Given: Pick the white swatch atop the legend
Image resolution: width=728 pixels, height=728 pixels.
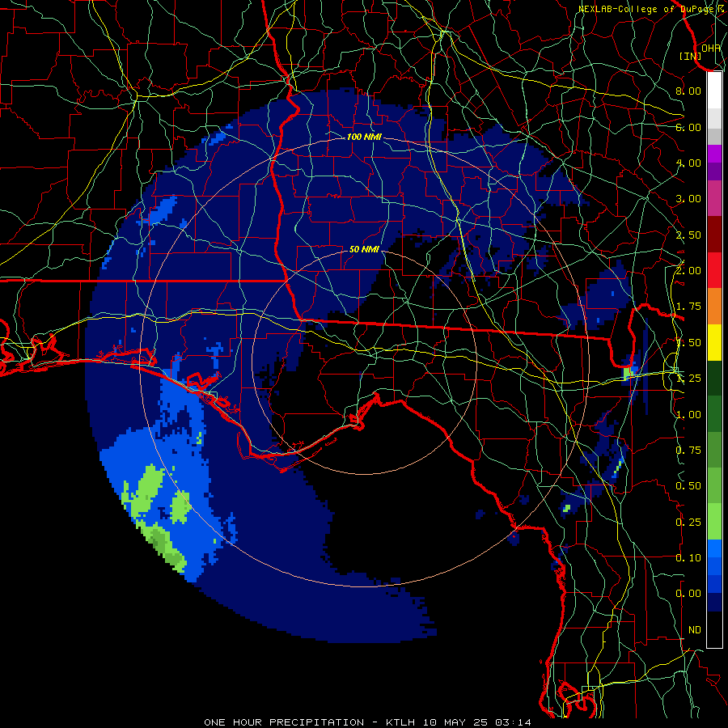Looking at the screenshot, I should pos(714,90).
